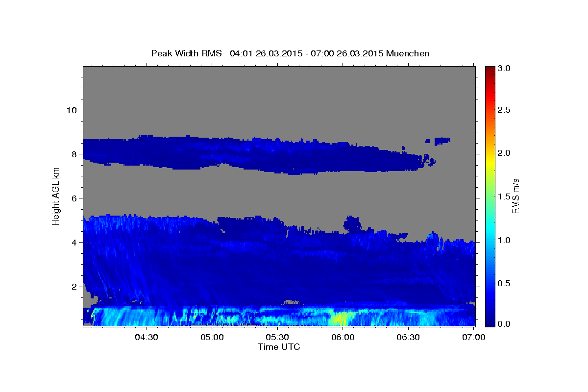Click 'Muenchen' in the plot title

[x=408, y=53]
